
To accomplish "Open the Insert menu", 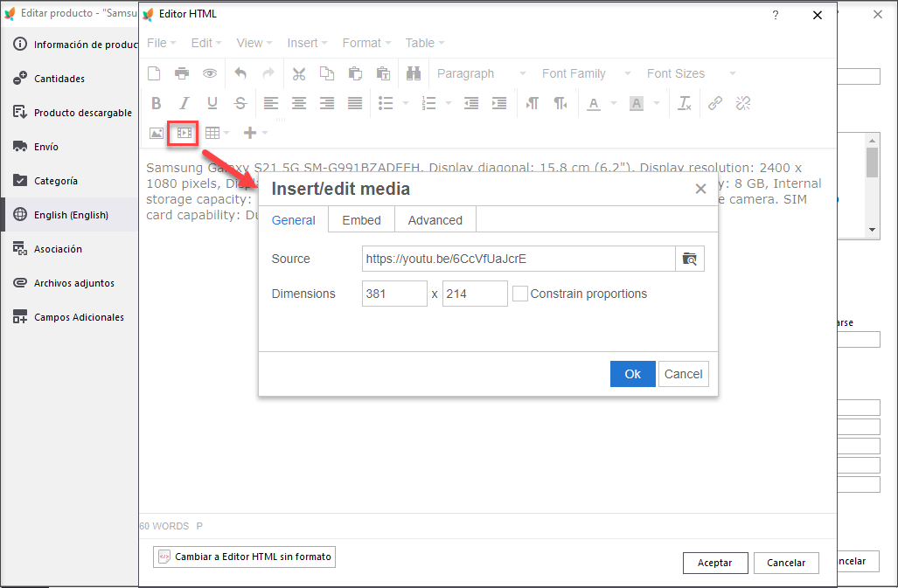I will click(x=307, y=43).
